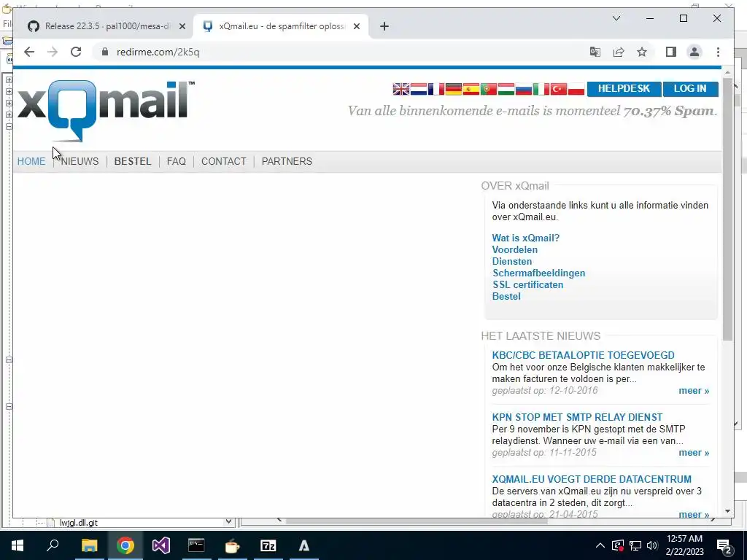Image resolution: width=747 pixels, height=560 pixels.
Task: Click the address bar URL redirme.com/2k5q
Action: coord(158,52)
